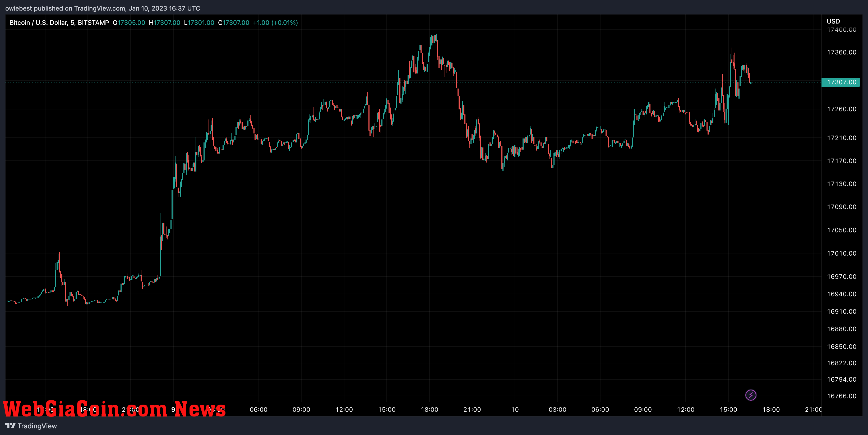
Task: Click the TradingView logo at the bottom left
Action: (31, 426)
